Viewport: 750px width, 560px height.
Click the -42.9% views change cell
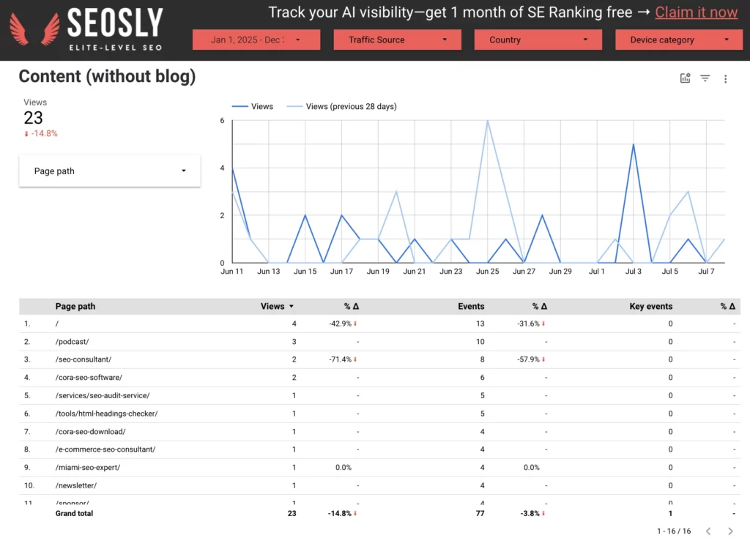pyautogui.click(x=343, y=324)
